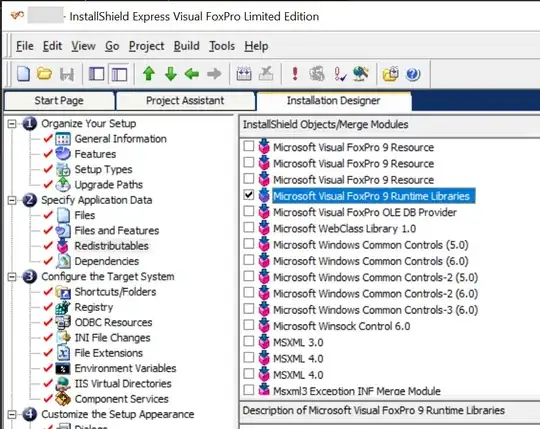
Task: Collapse the Specify Application Data node
Action: tap(12, 200)
